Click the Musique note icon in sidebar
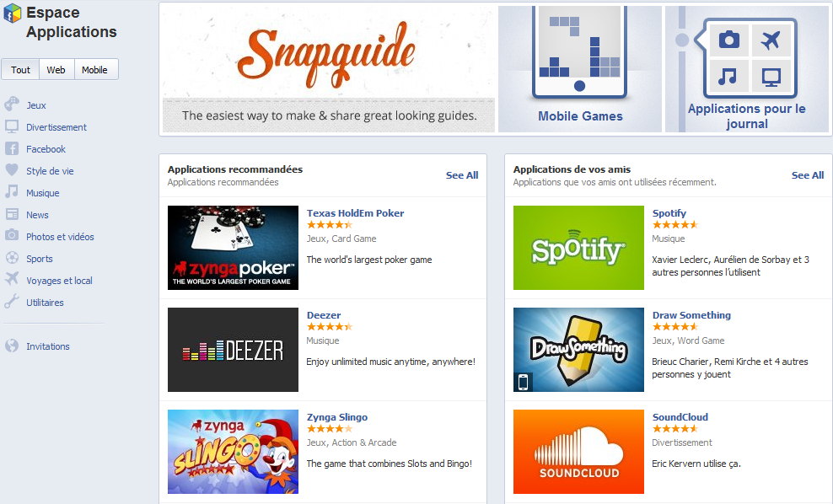Viewport: 833px width, 504px height. click(12, 191)
